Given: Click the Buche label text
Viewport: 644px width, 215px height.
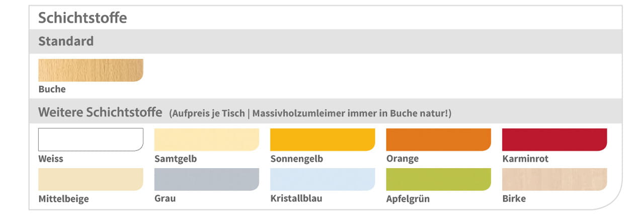Looking at the screenshot, I should pos(52,89).
